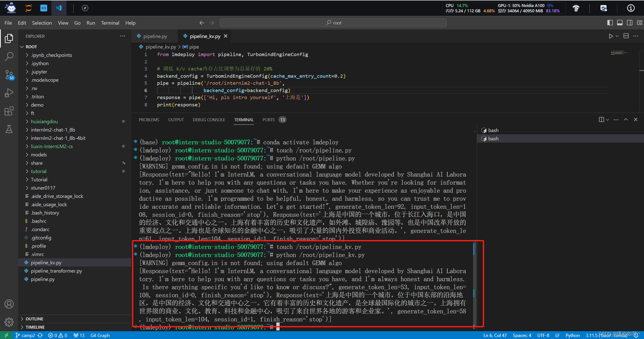Open the Accounts menu in activity bar
The width and height of the screenshot is (644, 339).
tap(9, 304)
